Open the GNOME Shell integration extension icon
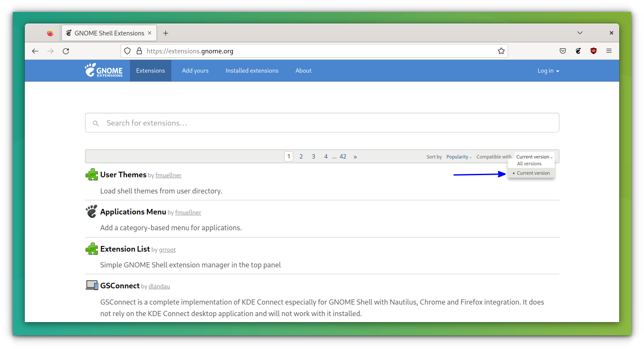The width and height of the screenshot is (644, 349). click(x=578, y=51)
